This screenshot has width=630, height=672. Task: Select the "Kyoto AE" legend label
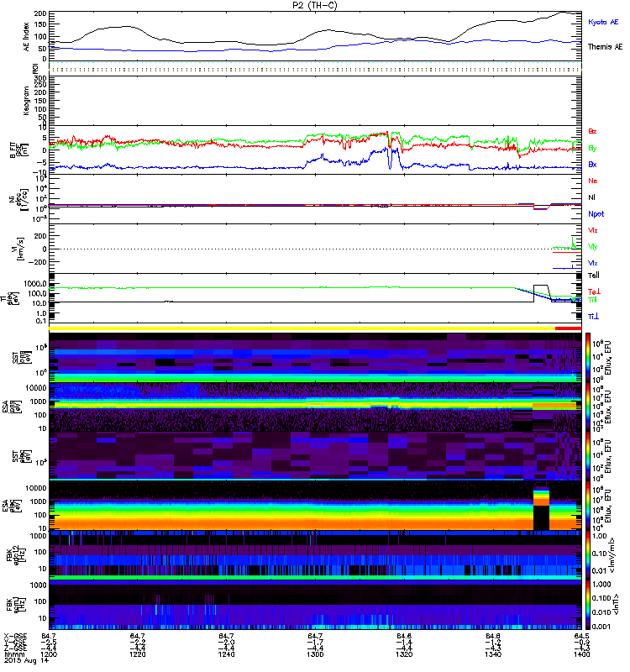coord(603,22)
